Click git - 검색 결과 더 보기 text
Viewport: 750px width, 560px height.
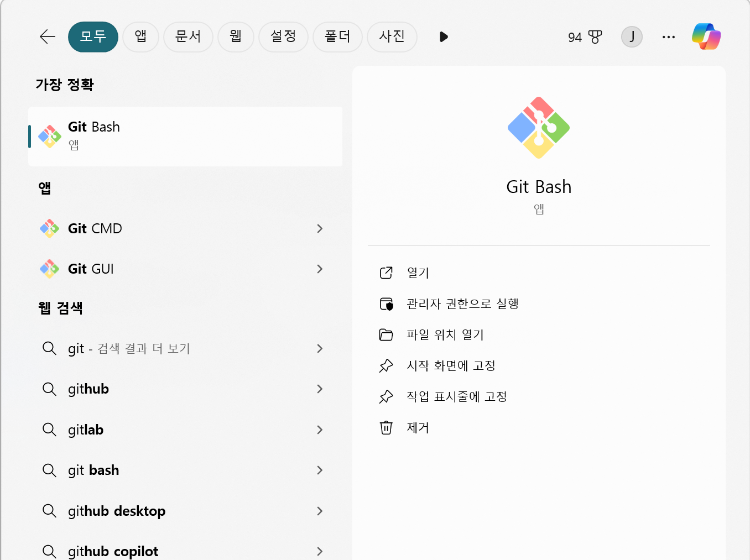tap(129, 348)
